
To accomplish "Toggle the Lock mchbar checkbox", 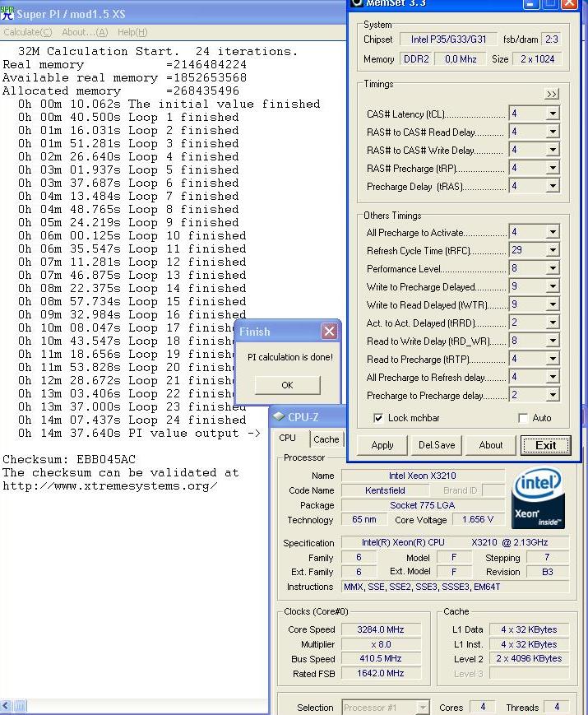I will (377, 418).
